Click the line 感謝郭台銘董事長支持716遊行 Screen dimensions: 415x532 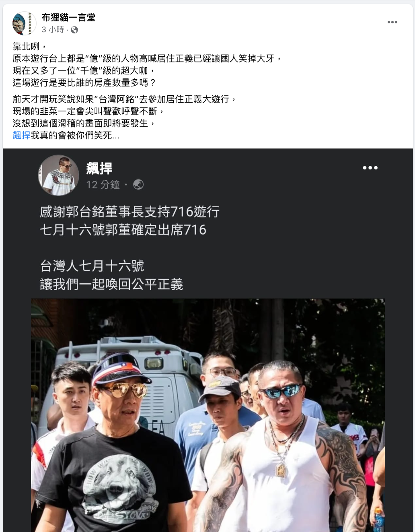tap(129, 212)
